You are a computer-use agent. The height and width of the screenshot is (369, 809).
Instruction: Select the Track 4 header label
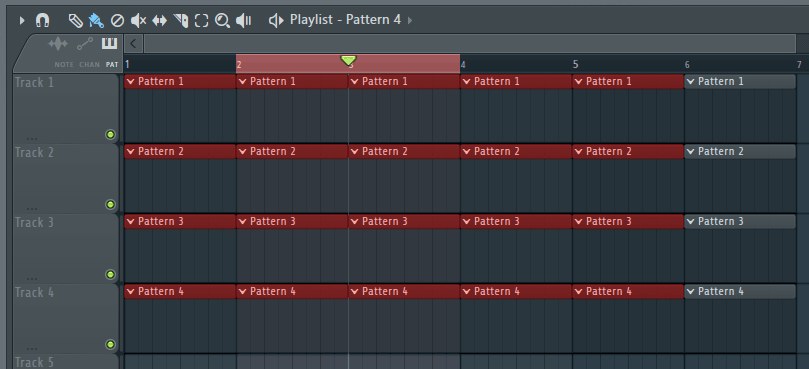click(35, 293)
